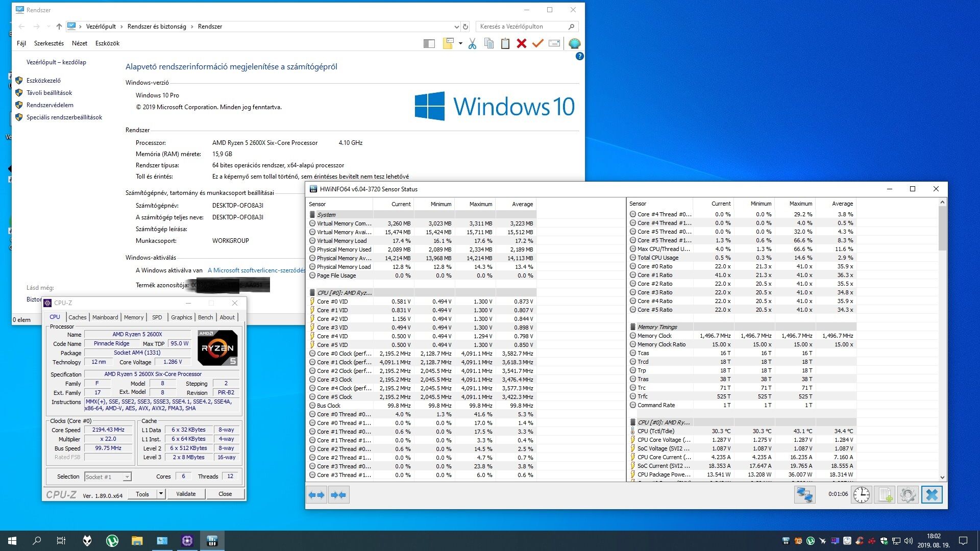Click the expand layout arrows button in HWiNFO
Screen dimensions: 980x551
click(x=316, y=495)
